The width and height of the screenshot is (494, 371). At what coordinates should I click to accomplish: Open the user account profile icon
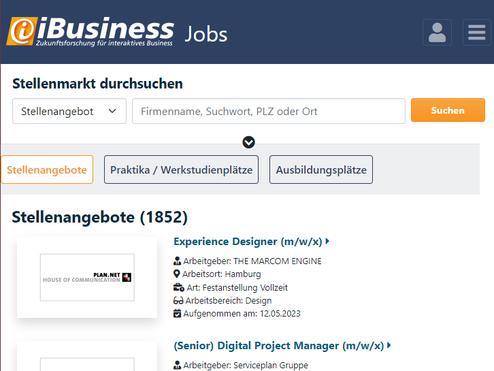(437, 32)
